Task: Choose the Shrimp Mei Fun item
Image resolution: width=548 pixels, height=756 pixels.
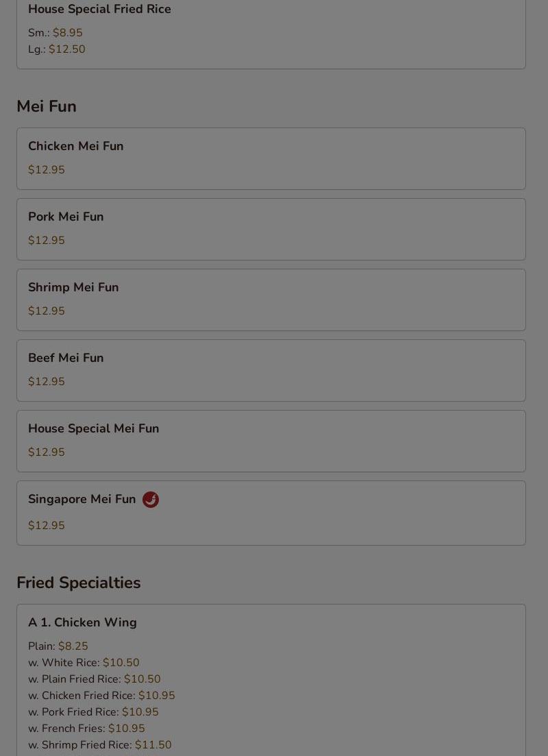Action: [271, 300]
